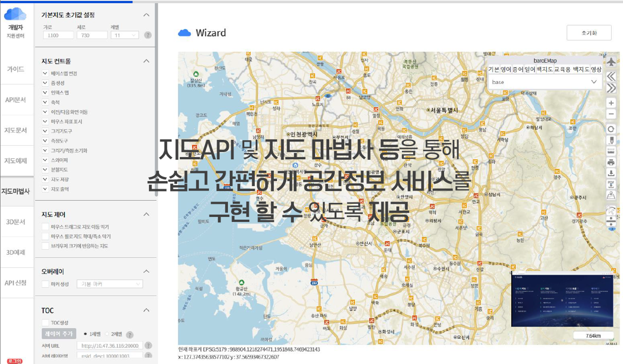This screenshot has width=623, height=364.
Task: Click the PDF export icon
Action: 611,185
